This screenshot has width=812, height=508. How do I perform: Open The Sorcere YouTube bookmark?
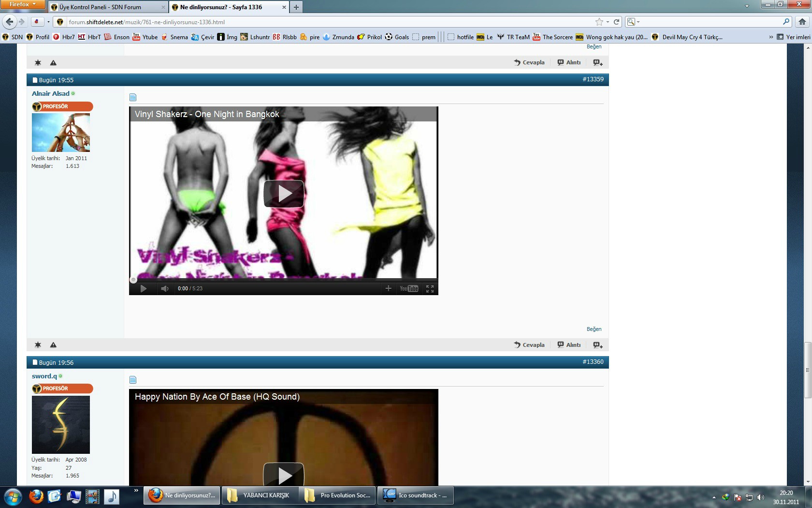[552, 37]
